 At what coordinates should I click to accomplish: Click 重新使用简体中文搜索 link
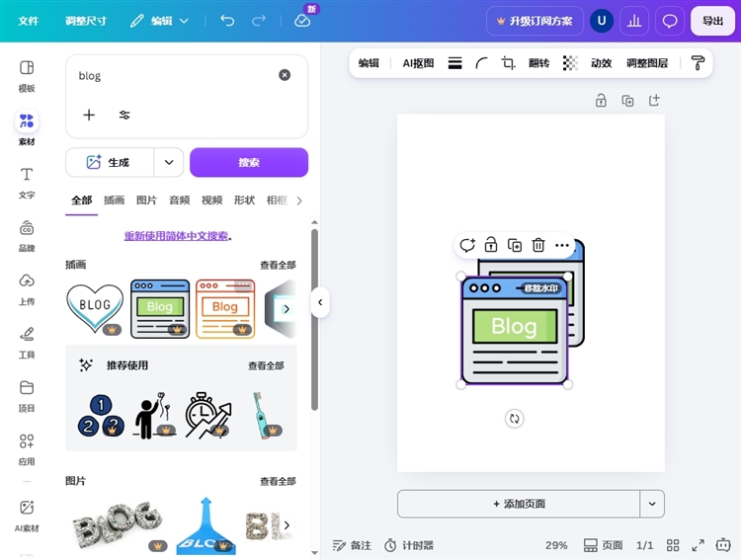(x=176, y=236)
